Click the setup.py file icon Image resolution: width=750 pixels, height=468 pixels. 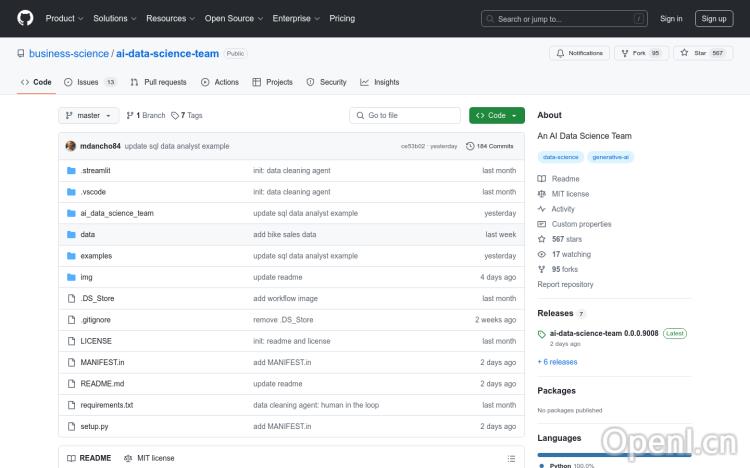[71, 426]
